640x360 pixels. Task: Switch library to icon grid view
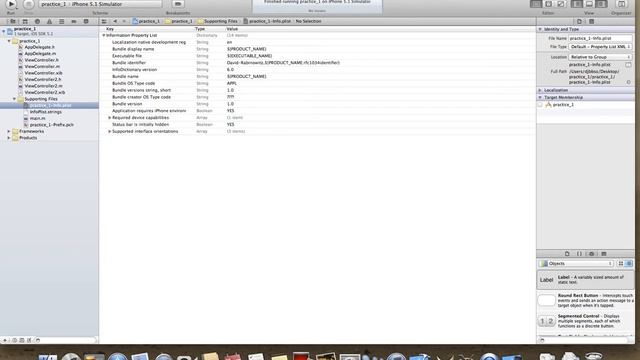click(x=621, y=264)
